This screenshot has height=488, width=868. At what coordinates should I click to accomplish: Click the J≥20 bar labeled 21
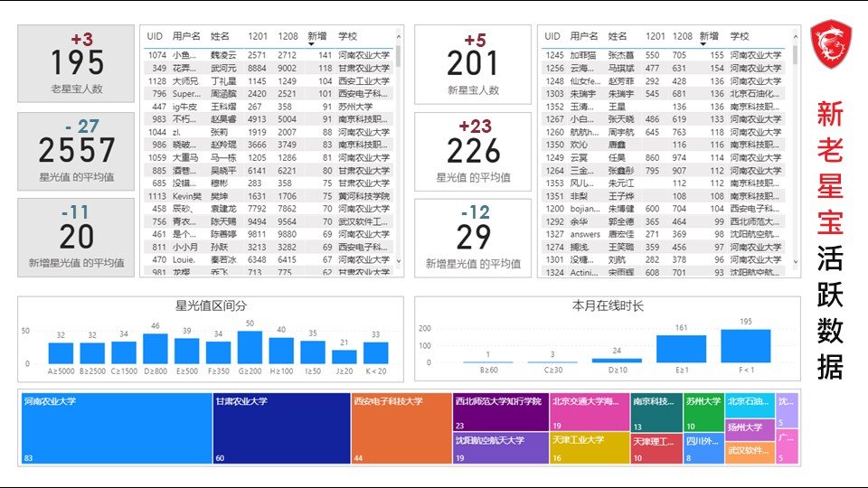coord(344,357)
